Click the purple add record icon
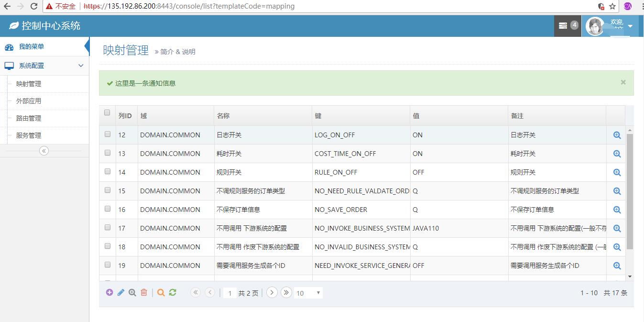Image resolution: width=644 pixels, height=322 pixels. 109,292
